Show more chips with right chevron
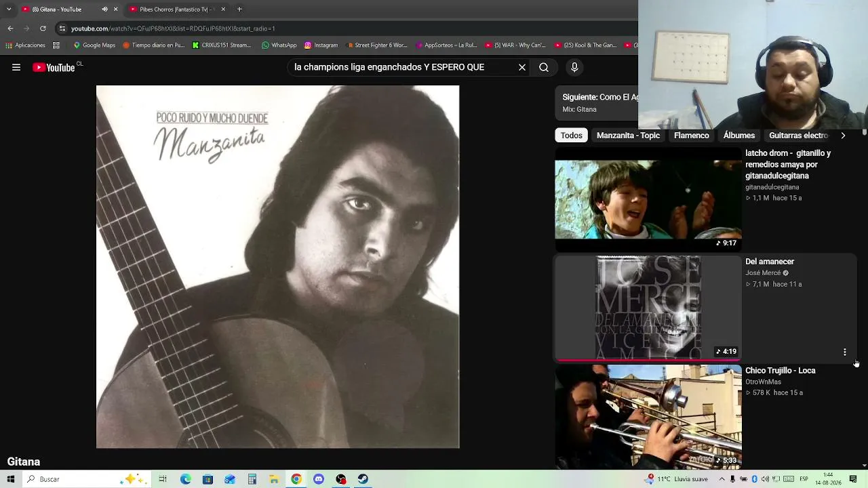868x488 pixels. click(x=843, y=136)
